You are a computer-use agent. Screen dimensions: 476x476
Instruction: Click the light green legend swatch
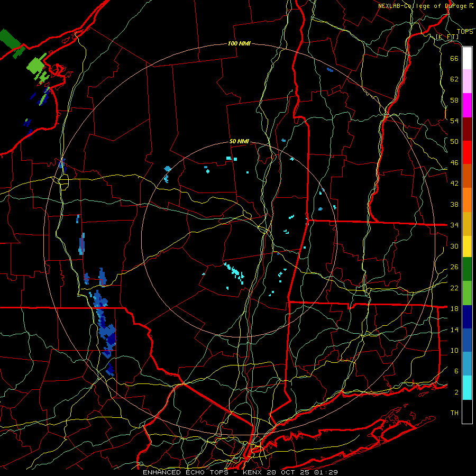[467, 293]
